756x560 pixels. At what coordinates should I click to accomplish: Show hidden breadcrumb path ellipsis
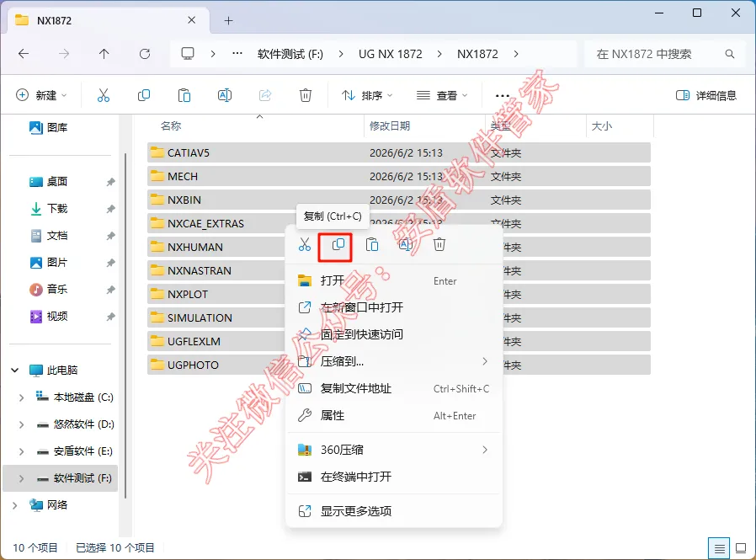pyautogui.click(x=237, y=54)
